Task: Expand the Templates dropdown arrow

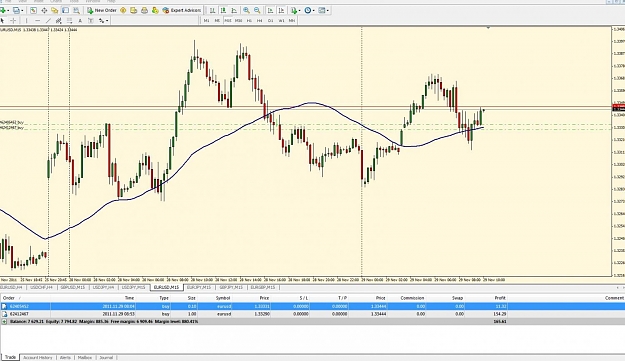Action: 328,11
